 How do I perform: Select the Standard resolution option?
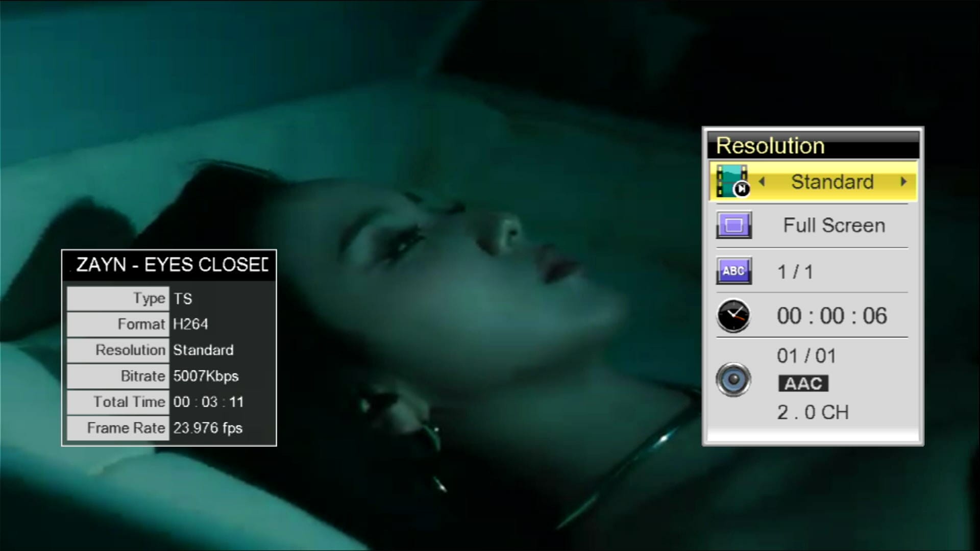(832, 182)
